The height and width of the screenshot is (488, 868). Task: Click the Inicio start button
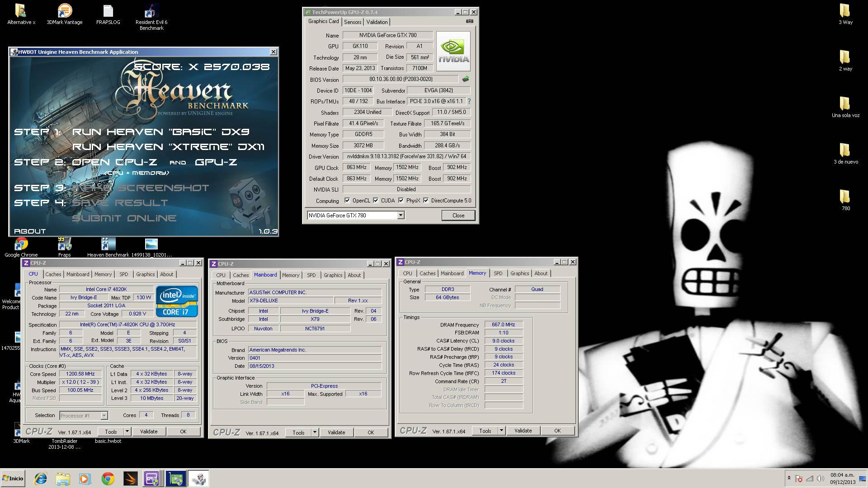tap(13, 479)
